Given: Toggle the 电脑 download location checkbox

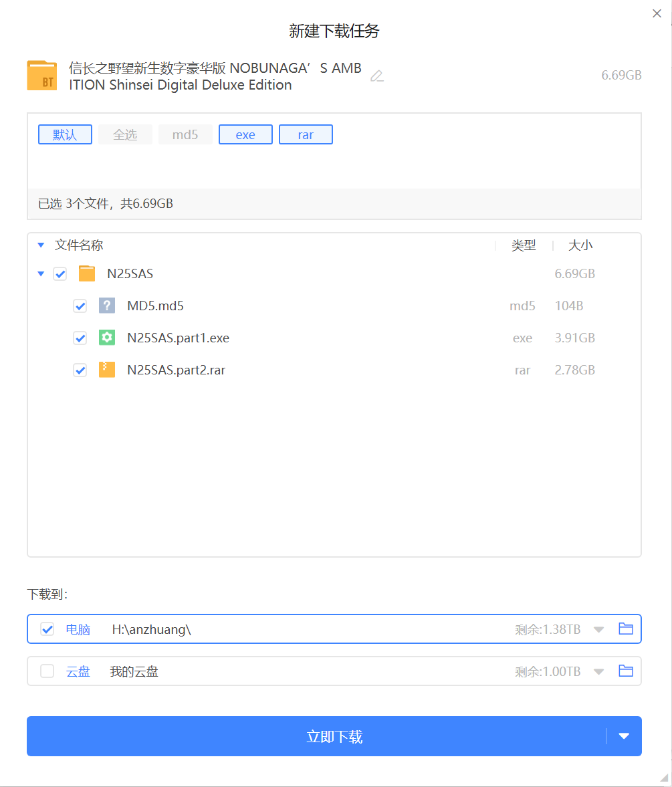Looking at the screenshot, I should (47, 629).
